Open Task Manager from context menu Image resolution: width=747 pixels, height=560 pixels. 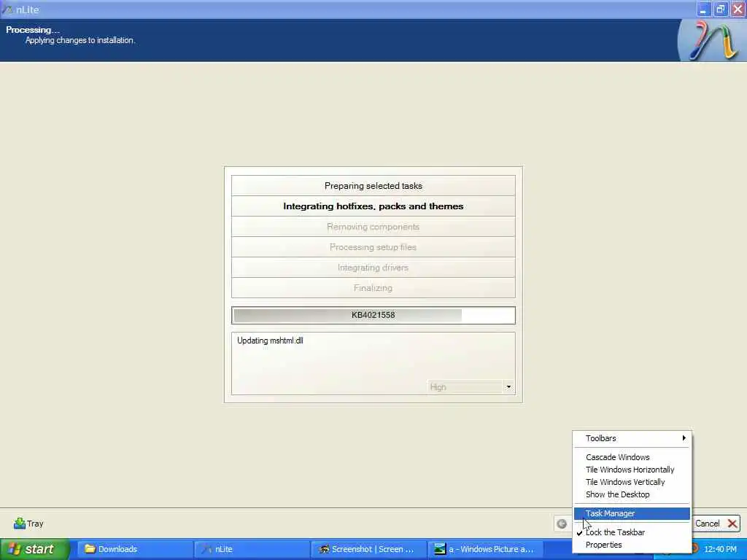632,513
